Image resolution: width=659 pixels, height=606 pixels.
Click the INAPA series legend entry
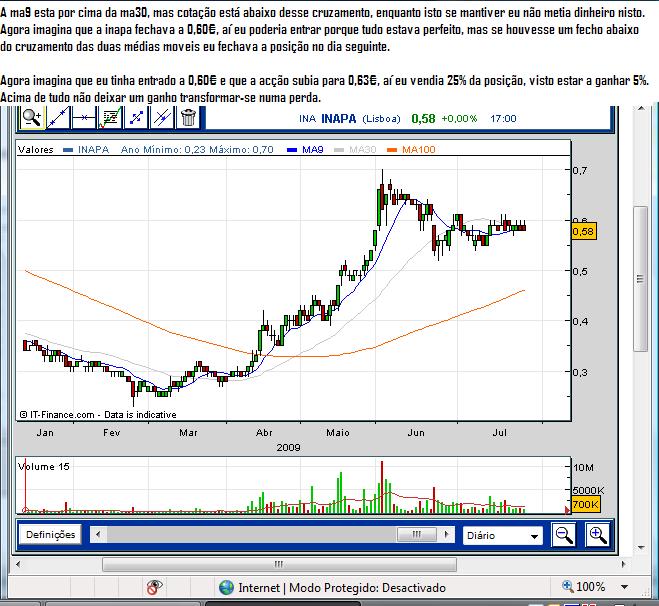pos(86,150)
